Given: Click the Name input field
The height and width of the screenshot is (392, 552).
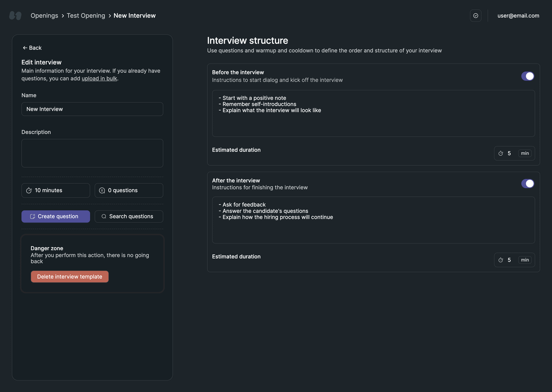Looking at the screenshot, I should (92, 109).
